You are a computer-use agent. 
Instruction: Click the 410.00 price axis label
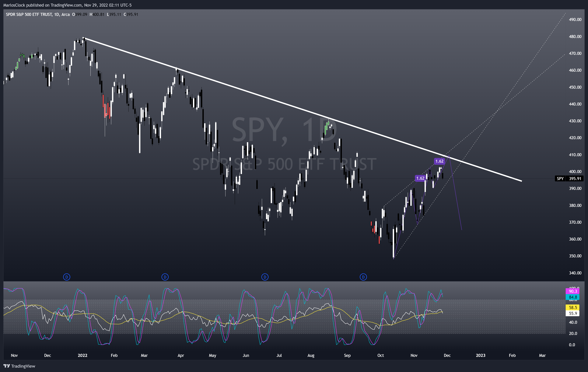[x=575, y=155]
